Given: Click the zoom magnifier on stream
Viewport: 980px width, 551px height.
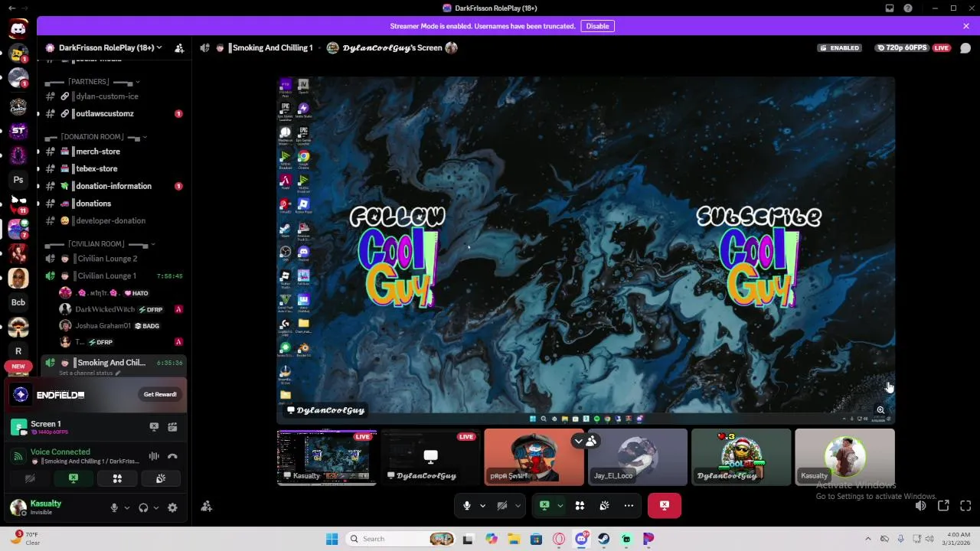Looking at the screenshot, I should pyautogui.click(x=880, y=410).
